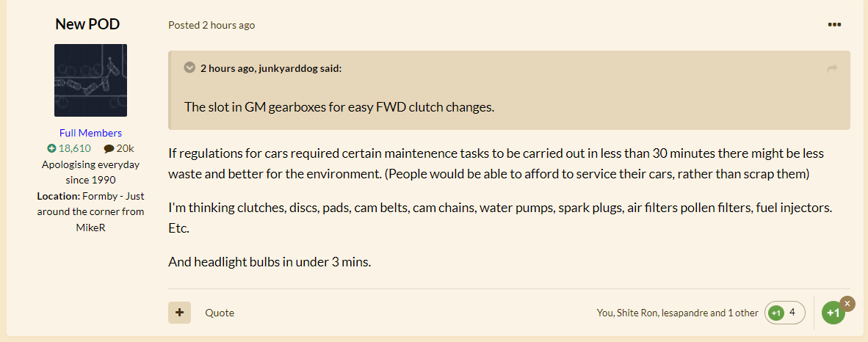View list of users who reacted
Screen dimensions: 868x342
[677, 313]
